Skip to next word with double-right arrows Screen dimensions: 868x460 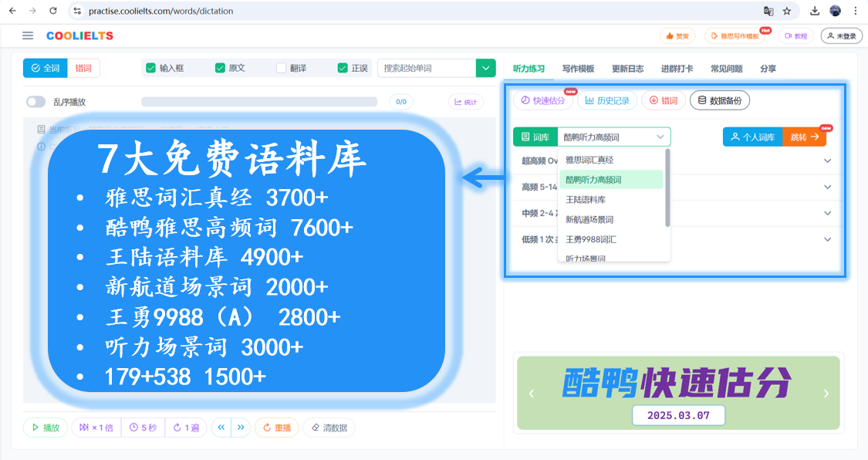click(x=241, y=428)
